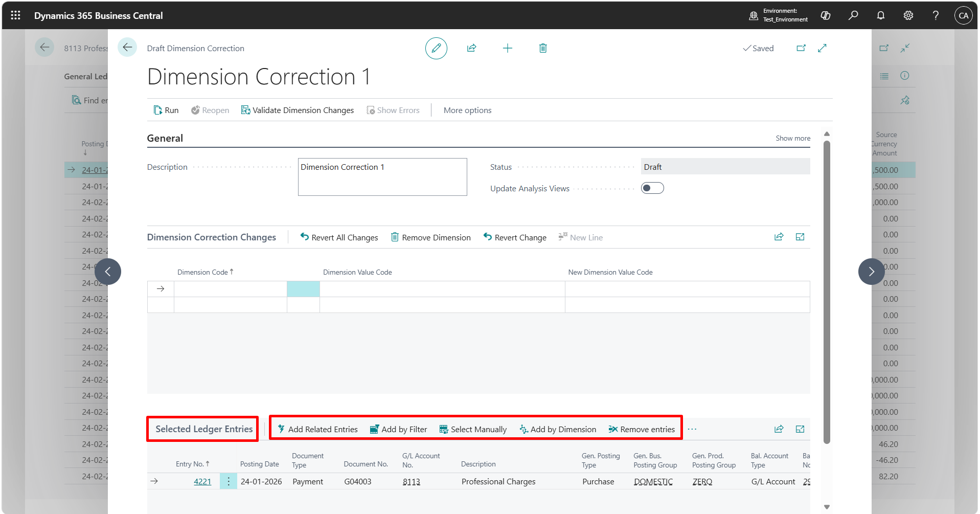Open Copilot from the header bar
980x514 pixels.
825,15
